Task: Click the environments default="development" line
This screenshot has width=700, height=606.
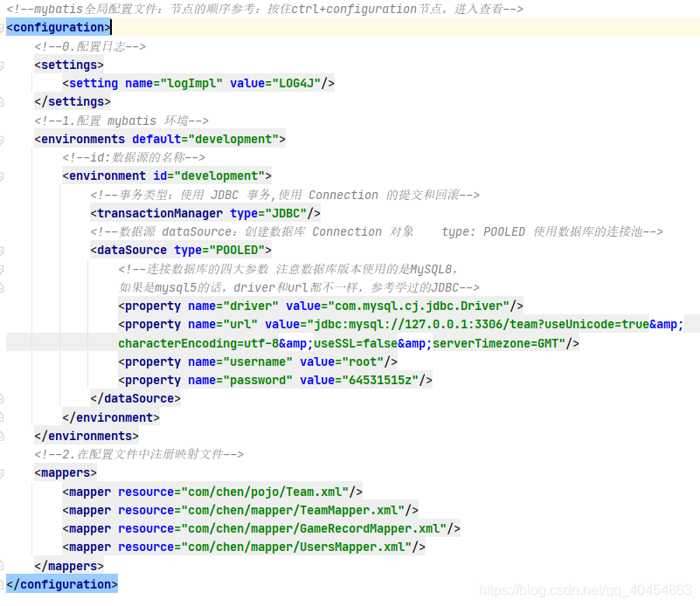Action: [x=160, y=139]
